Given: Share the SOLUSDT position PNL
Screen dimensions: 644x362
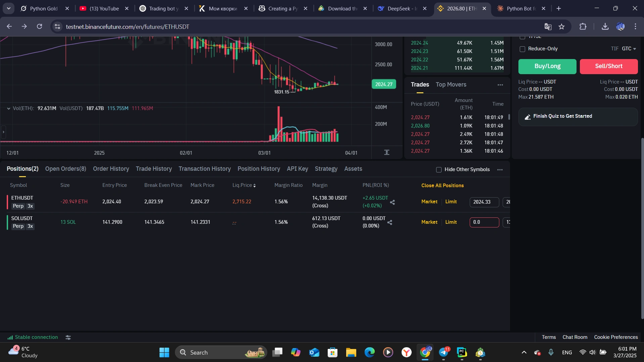Looking at the screenshot, I should pos(390,222).
